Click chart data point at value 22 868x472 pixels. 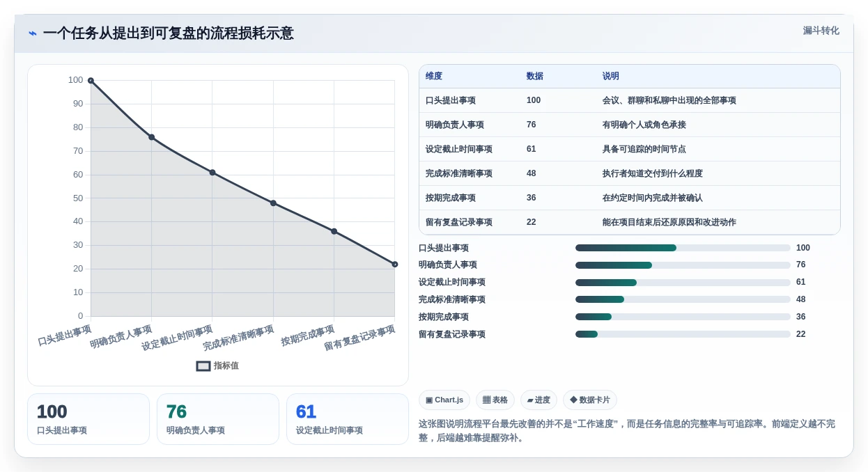(395, 265)
